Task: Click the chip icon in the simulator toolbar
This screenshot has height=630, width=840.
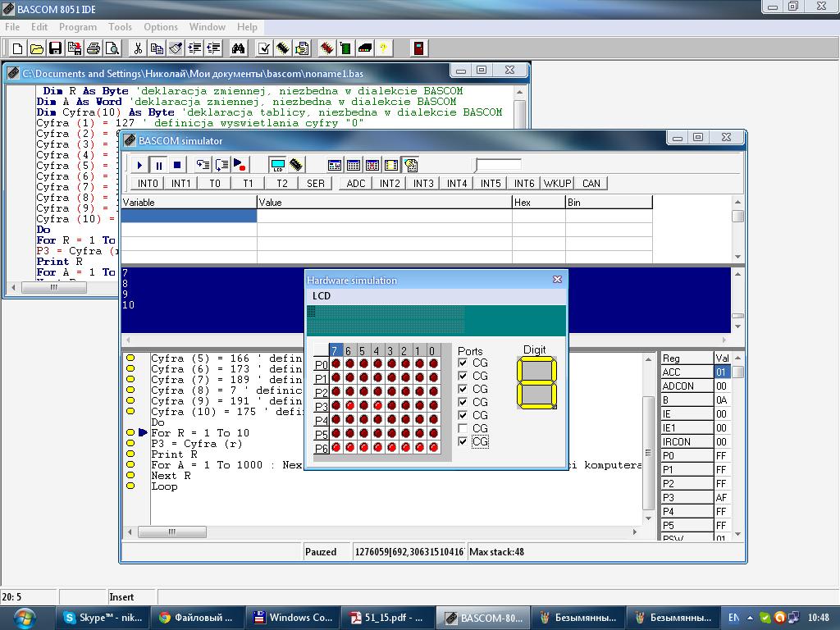Action: tap(296, 165)
